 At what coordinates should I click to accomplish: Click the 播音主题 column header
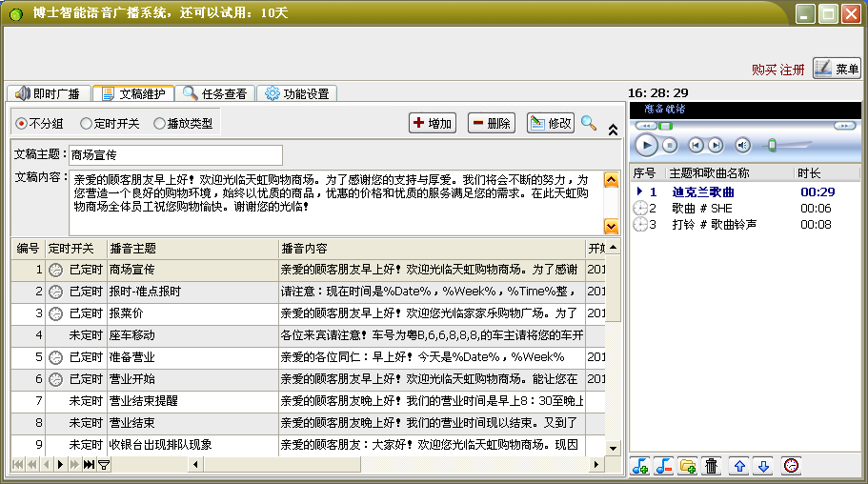tap(192, 248)
